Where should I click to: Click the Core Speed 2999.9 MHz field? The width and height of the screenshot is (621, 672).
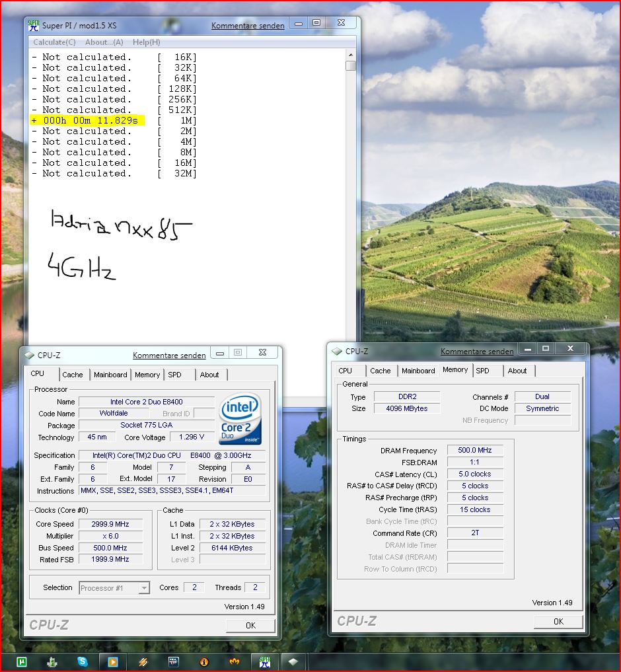click(110, 524)
